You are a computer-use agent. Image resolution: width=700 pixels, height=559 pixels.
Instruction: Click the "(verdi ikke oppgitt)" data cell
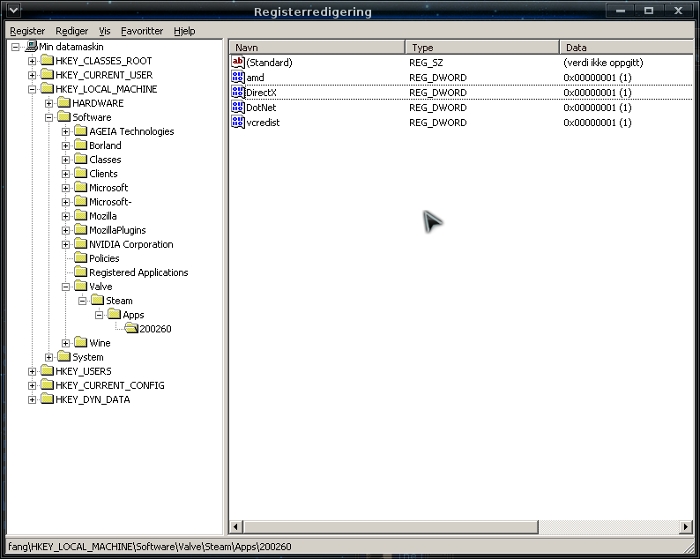(603, 63)
